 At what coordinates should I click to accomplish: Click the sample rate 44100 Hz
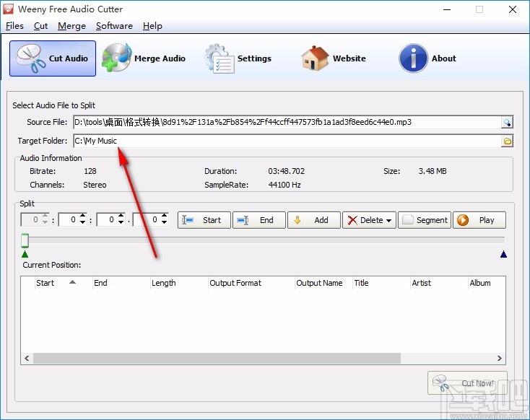(x=284, y=185)
